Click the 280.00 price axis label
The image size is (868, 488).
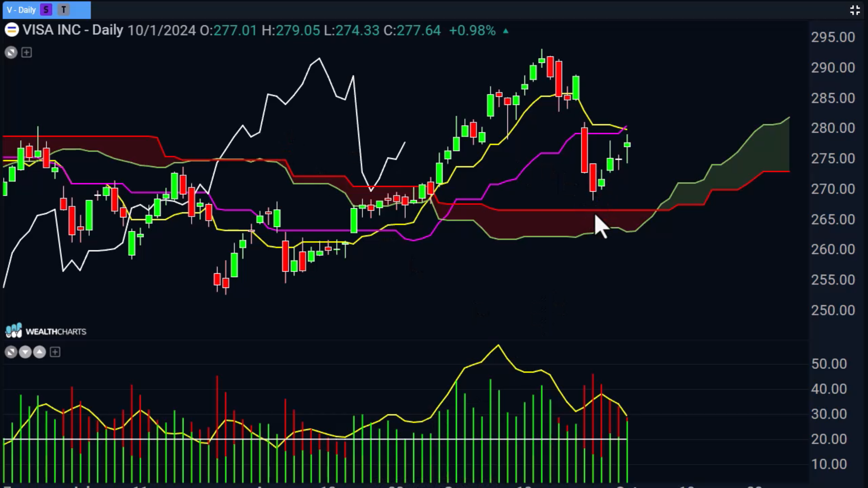click(x=833, y=128)
